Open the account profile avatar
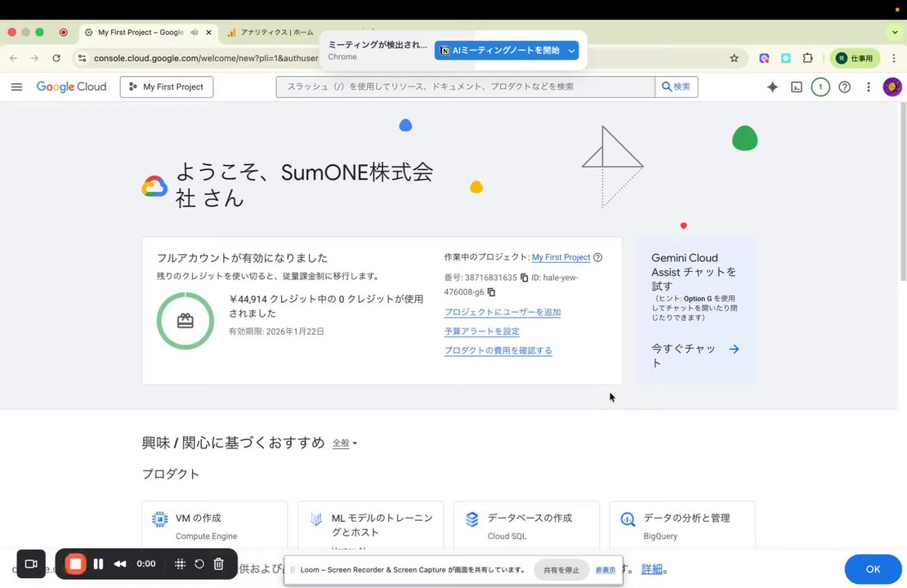 [892, 87]
